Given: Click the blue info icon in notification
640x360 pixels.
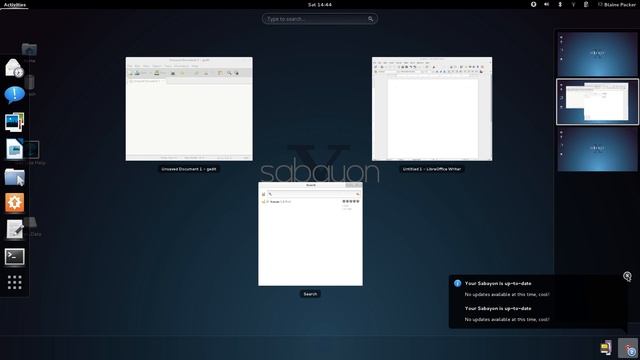Looking at the screenshot, I should [x=458, y=283].
